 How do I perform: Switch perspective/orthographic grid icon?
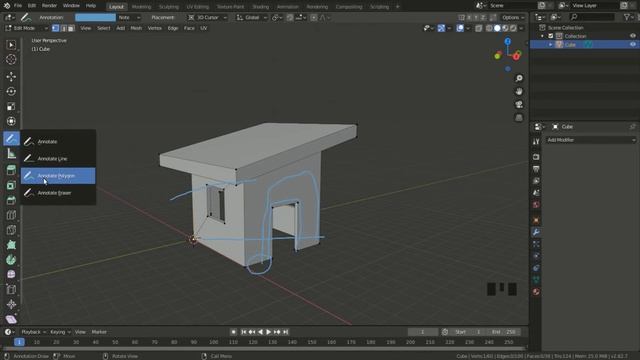(519, 118)
